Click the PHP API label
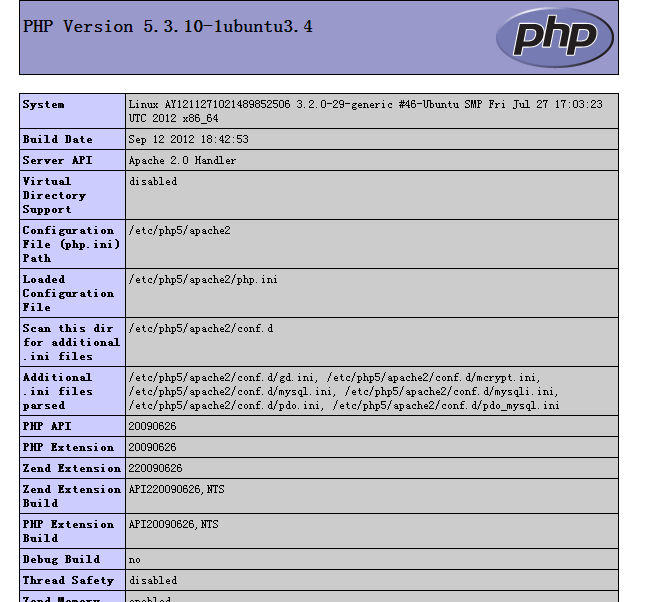 click(x=47, y=426)
